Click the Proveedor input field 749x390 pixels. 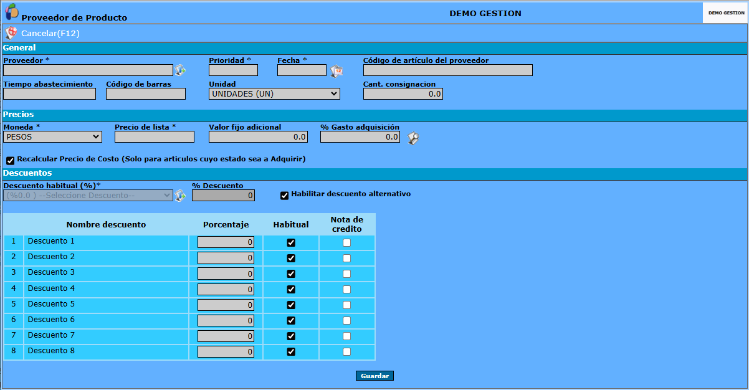88,70
